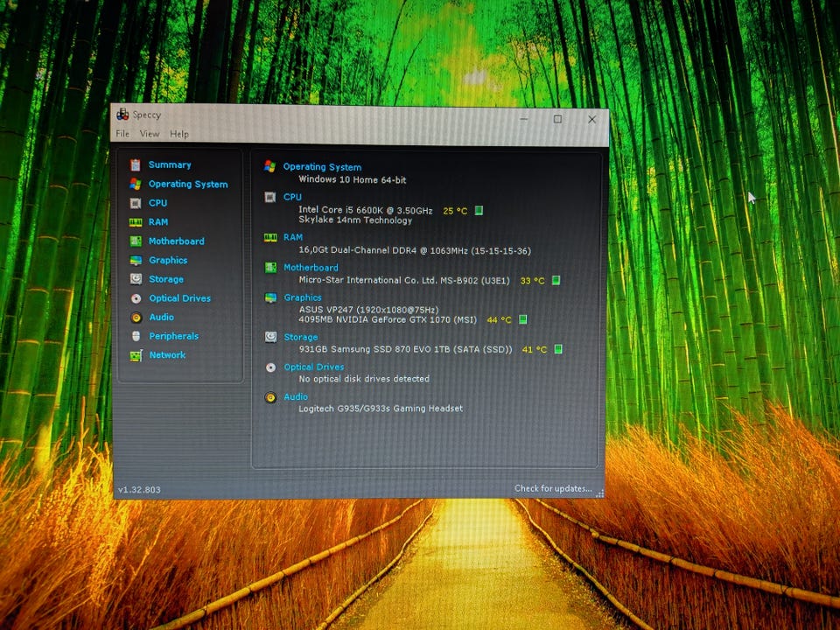Click the CPU heading link in summary
This screenshot has width=840, height=630.
coord(292,197)
